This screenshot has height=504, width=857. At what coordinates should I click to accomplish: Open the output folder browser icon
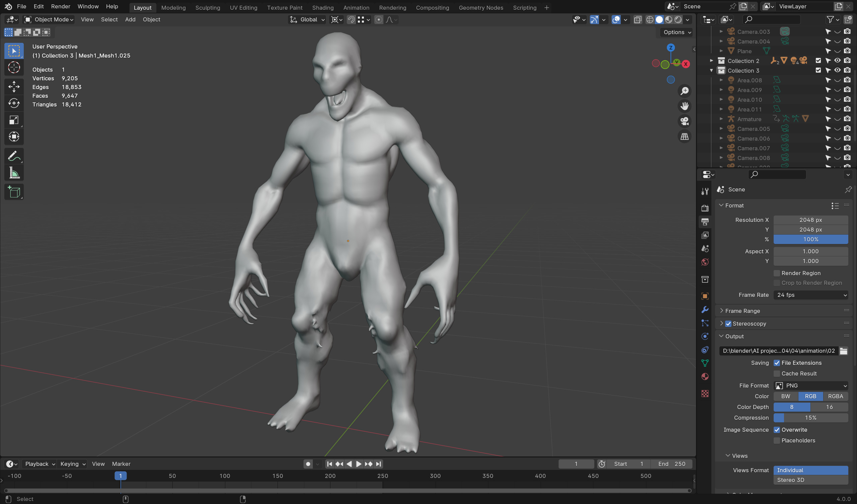pyautogui.click(x=843, y=351)
